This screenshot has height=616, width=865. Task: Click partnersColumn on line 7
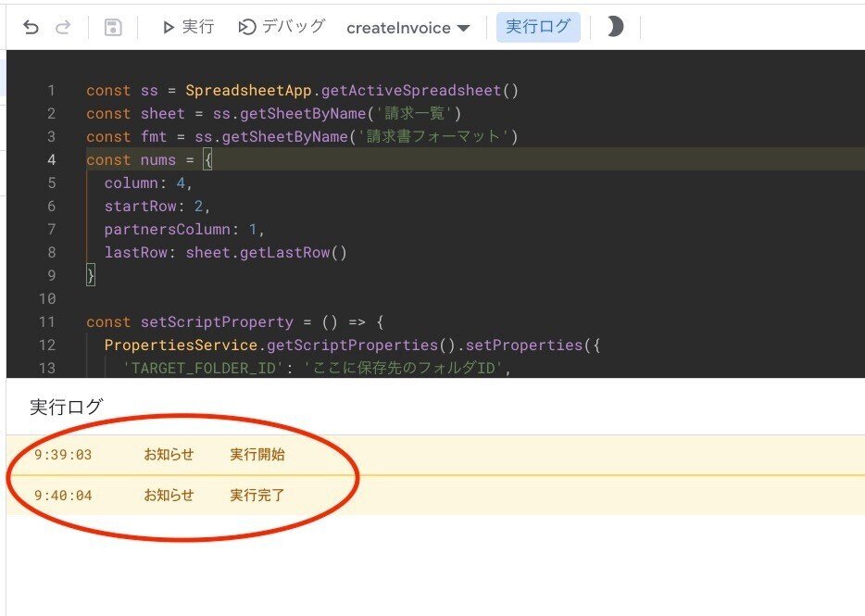(167, 229)
